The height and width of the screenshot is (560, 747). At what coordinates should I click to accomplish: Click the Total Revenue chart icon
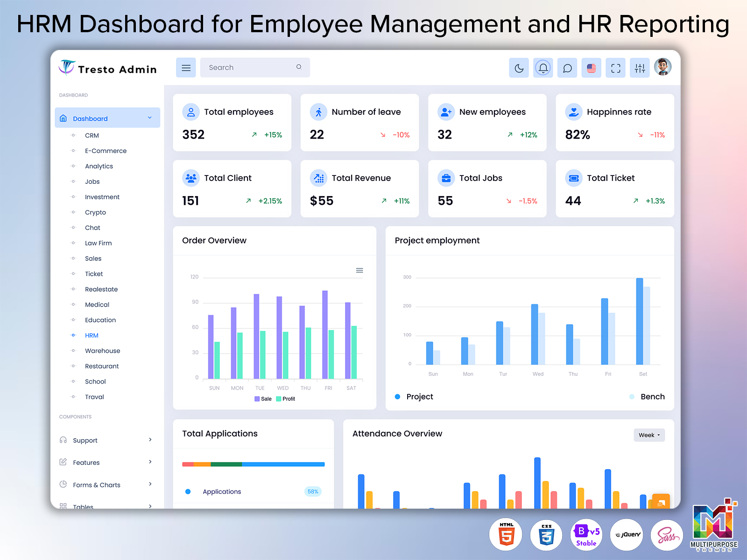click(318, 178)
